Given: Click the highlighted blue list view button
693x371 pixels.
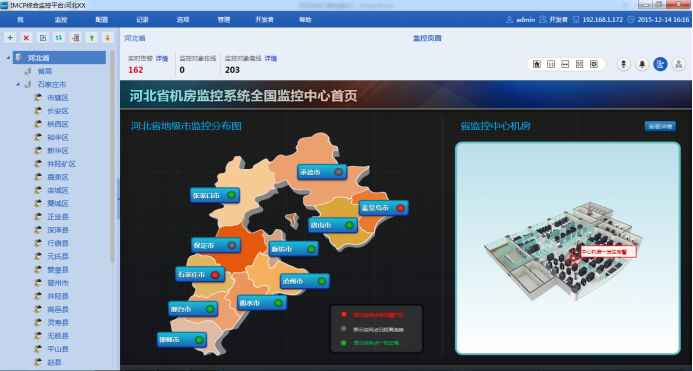Looking at the screenshot, I should click(x=660, y=64).
